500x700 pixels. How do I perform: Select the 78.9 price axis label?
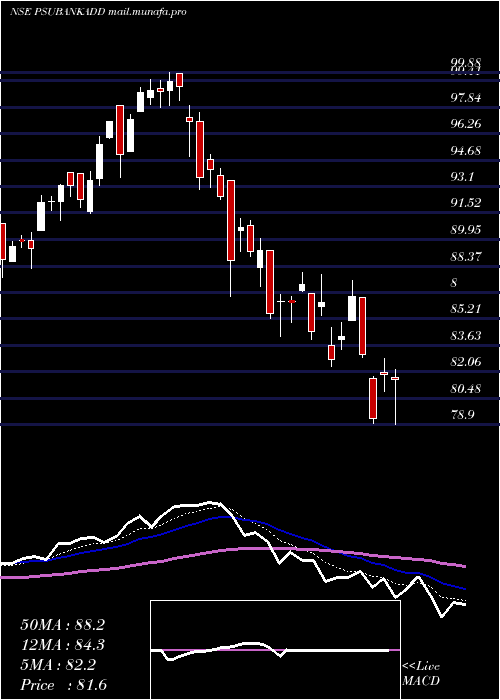pyautogui.click(x=462, y=415)
